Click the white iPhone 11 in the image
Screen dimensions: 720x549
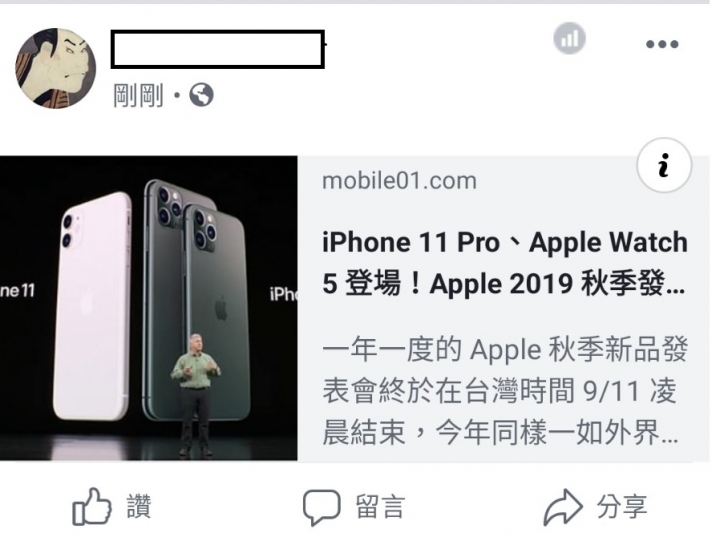[x=93, y=306]
